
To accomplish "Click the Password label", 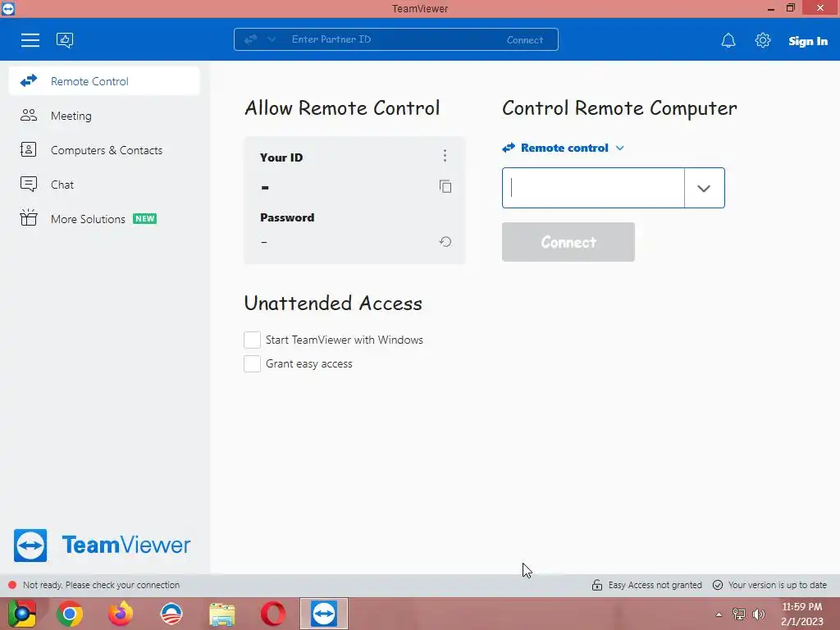I will click(287, 217).
